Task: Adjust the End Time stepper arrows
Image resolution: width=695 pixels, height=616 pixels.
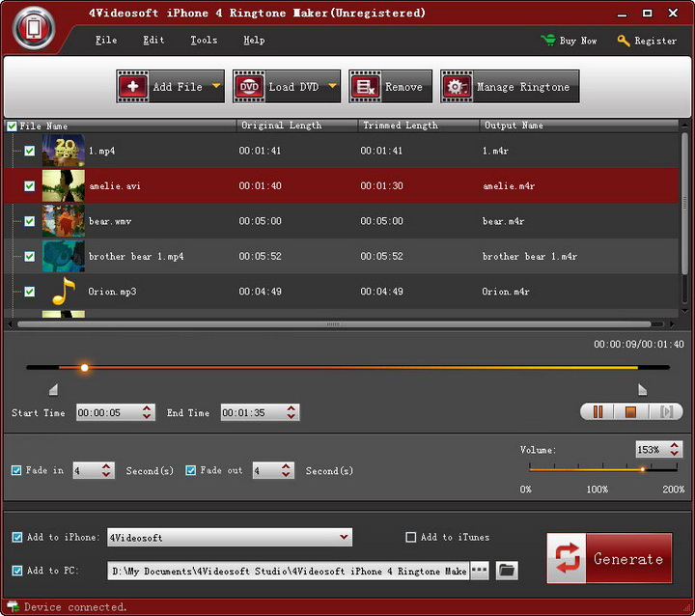Action: tap(291, 412)
